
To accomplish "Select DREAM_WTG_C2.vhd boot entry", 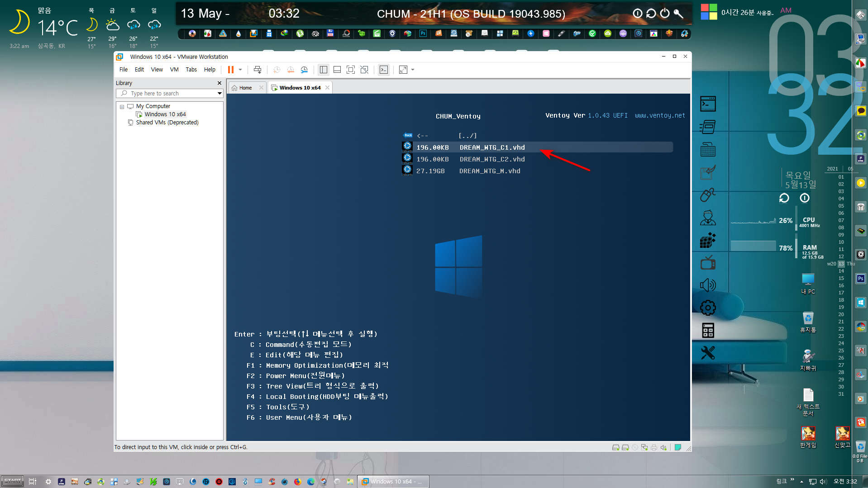I will pyautogui.click(x=537, y=159).
